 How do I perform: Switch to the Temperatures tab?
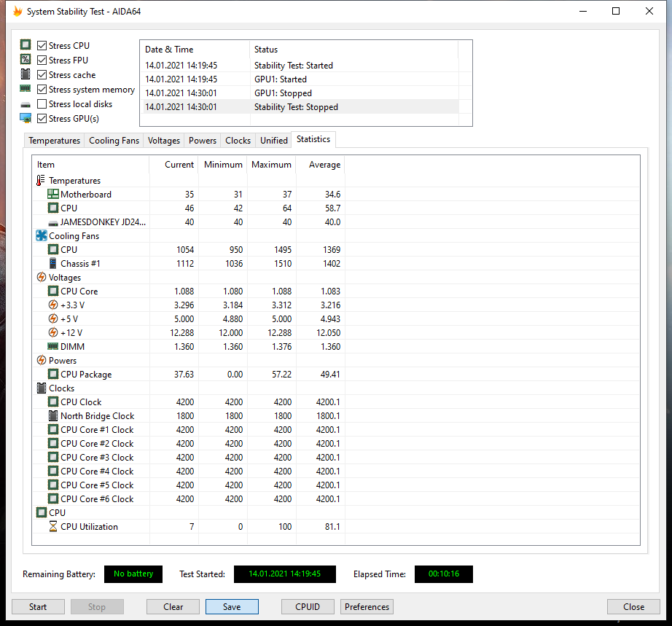pos(55,141)
